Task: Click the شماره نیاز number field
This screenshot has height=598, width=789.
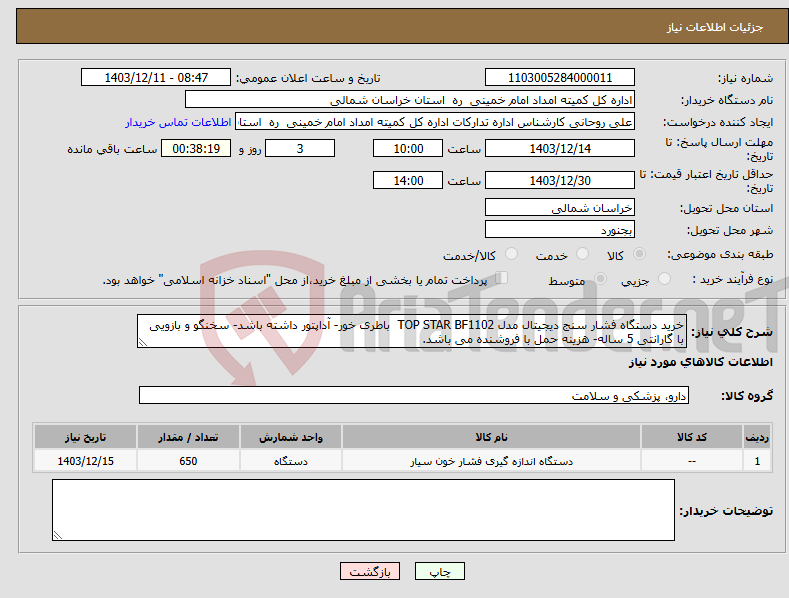Action: (x=560, y=78)
